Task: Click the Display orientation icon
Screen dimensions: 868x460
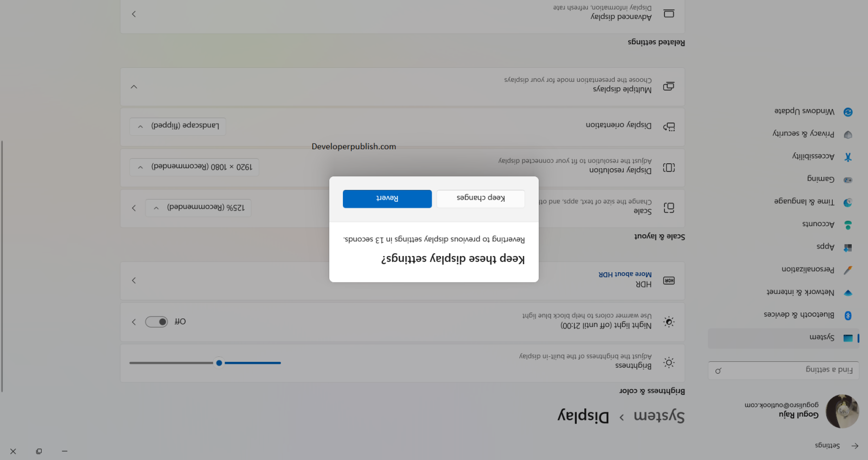Action: pos(669,126)
